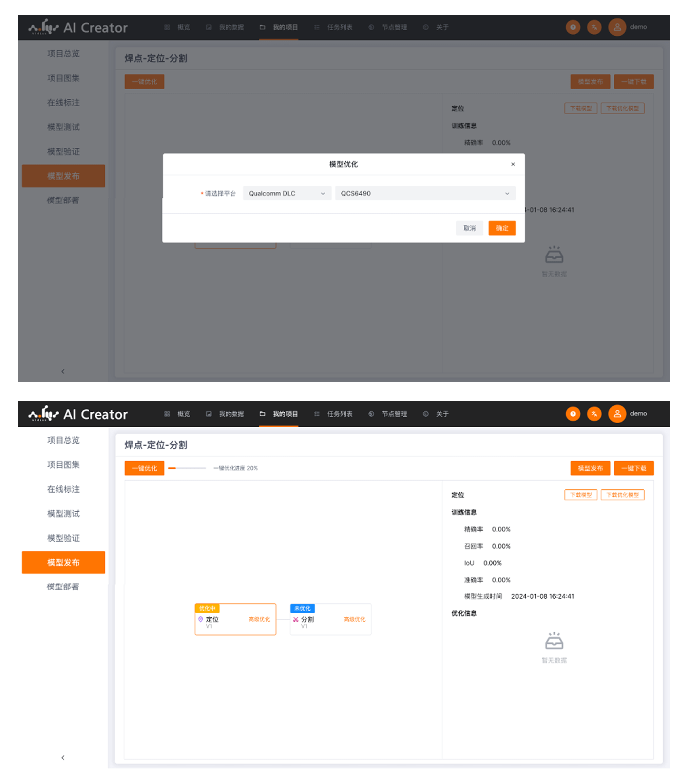Open 高级优化 on the 定位 node
688x784 pixels.
259,619
